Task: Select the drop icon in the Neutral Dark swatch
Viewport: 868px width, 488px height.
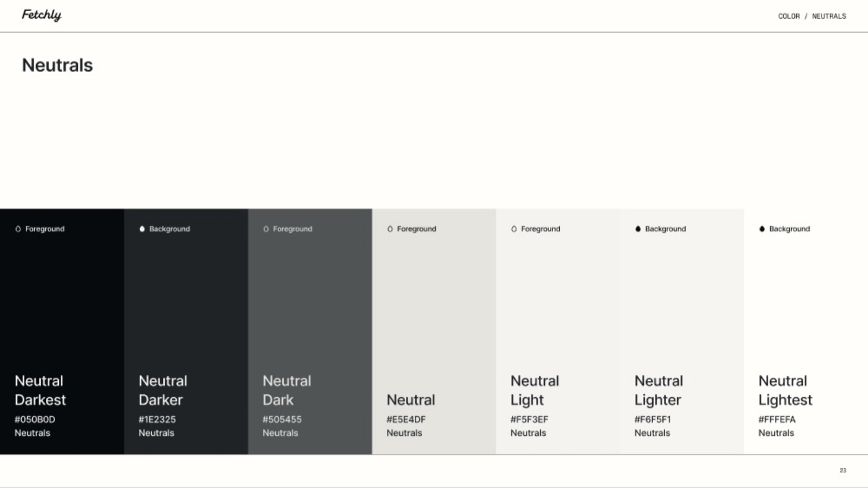Action: point(266,229)
